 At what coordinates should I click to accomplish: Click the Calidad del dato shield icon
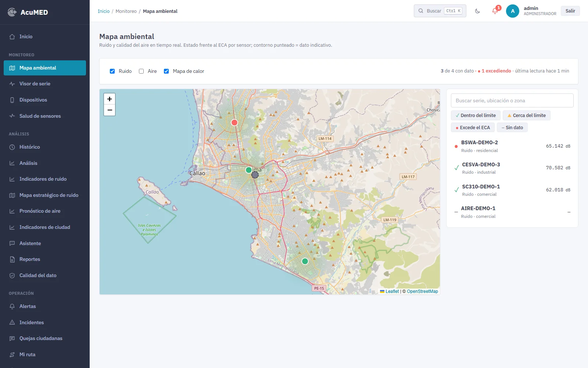pyautogui.click(x=12, y=276)
